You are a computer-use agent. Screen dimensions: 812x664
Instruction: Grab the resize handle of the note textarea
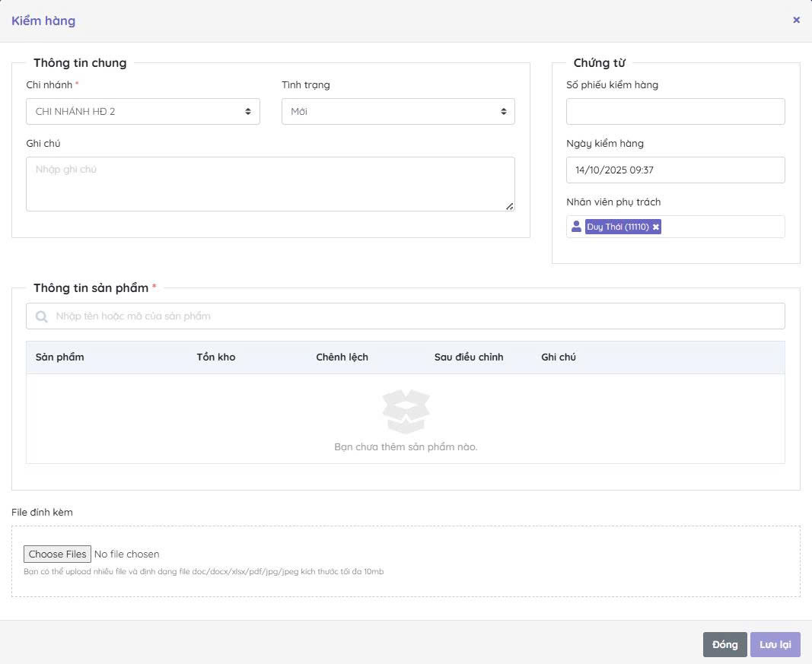point(509,206)
